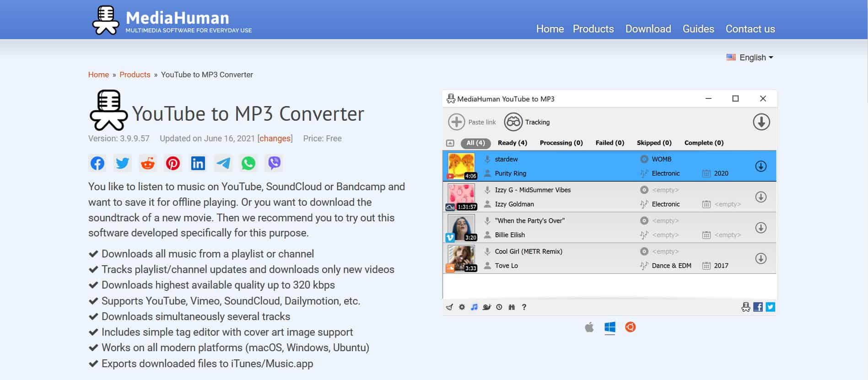
Task: Share page on Reddit
Action: point(148,163)
